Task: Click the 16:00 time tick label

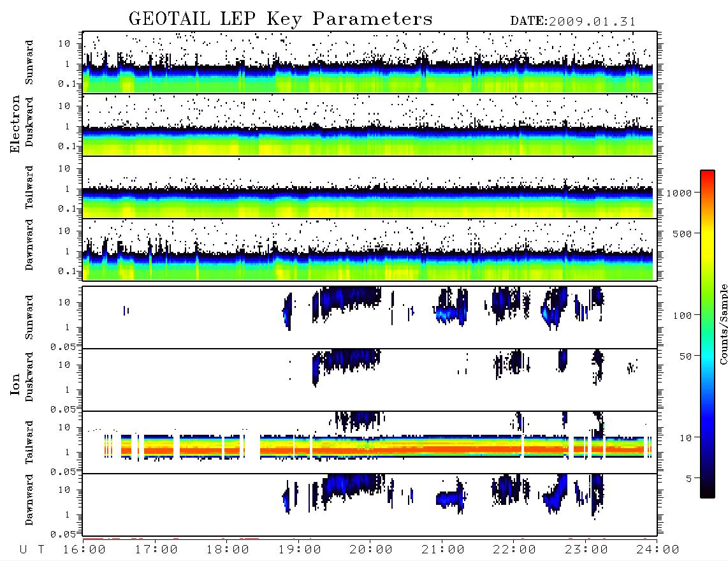Action: (x=85, y=550)
